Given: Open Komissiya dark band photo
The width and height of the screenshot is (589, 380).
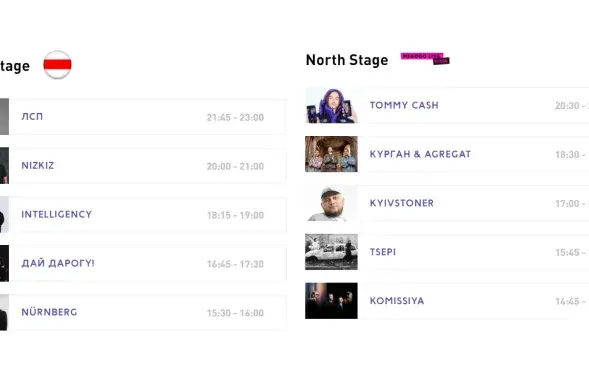Looking at the screenshot, I should tap(331, 301).
